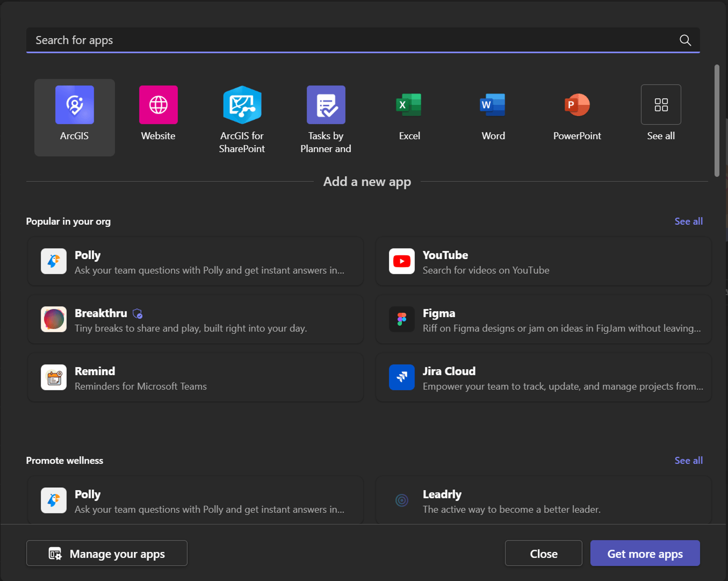Screen dimensions: 728x581
Task: Click the Close button
Action: [543, 553]
